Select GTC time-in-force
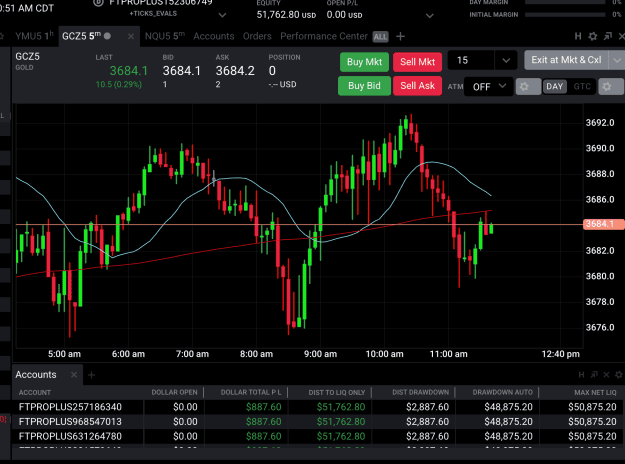 (x=582, y=87)
